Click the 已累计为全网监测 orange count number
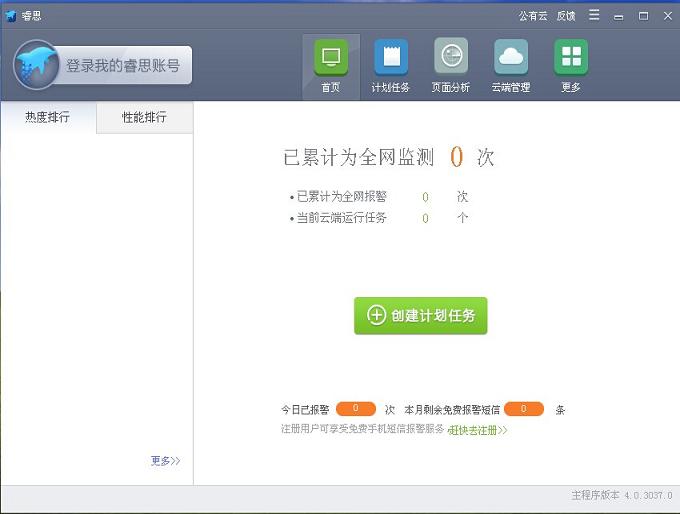The height and width of the screenshot is (514, 680). click(x=456, y=157)
